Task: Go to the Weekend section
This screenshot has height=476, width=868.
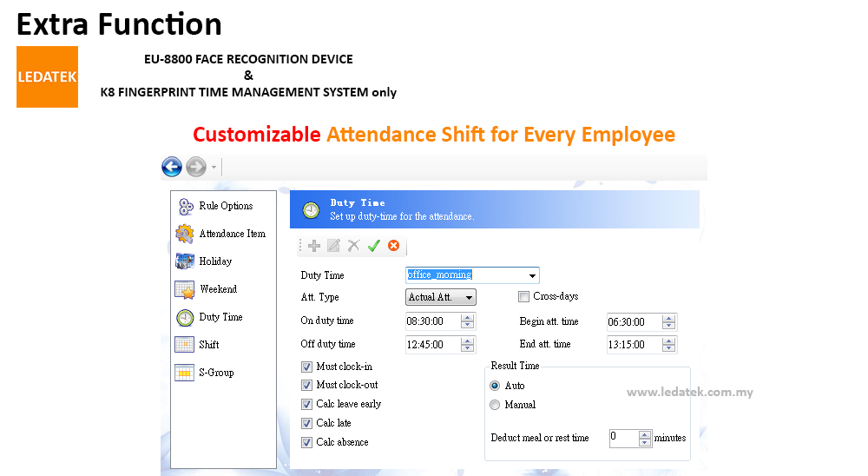Action: 219,289
